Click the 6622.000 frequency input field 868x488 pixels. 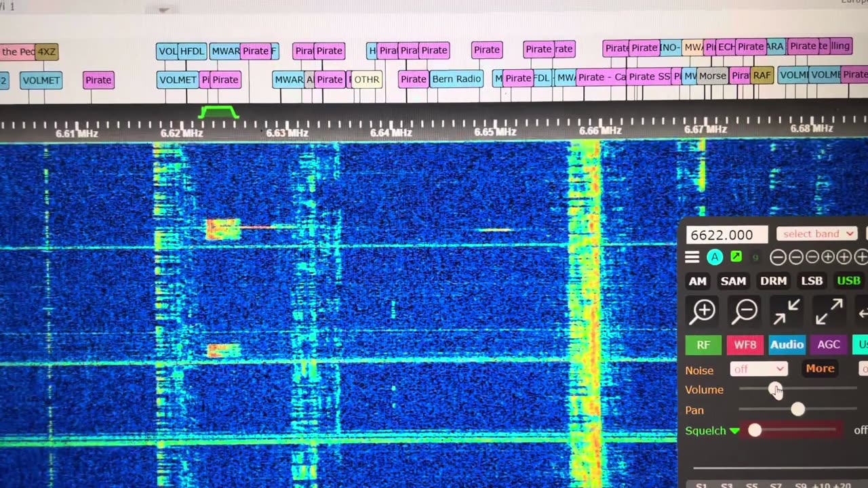click(x=726, y=235)
